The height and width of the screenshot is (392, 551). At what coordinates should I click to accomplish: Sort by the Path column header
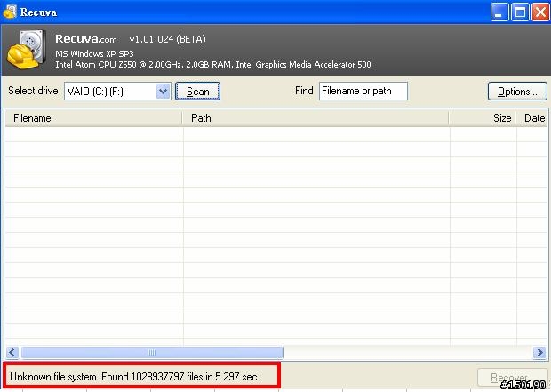[315, 118]
